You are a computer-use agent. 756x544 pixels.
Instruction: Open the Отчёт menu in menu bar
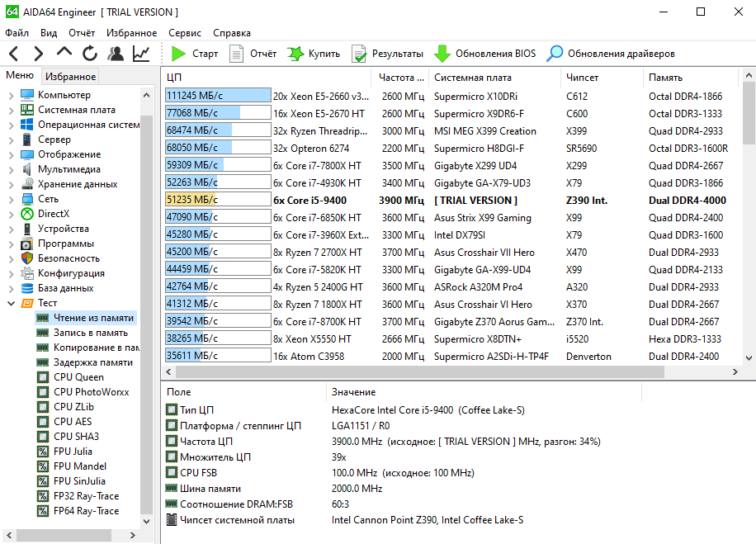(82, 33)
